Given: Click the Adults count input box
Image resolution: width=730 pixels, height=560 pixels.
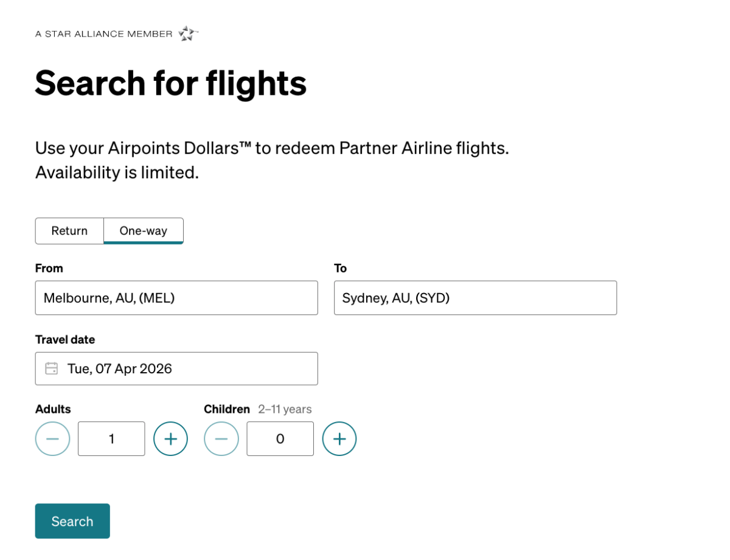Looking at the screenshot, I should 111,438.
